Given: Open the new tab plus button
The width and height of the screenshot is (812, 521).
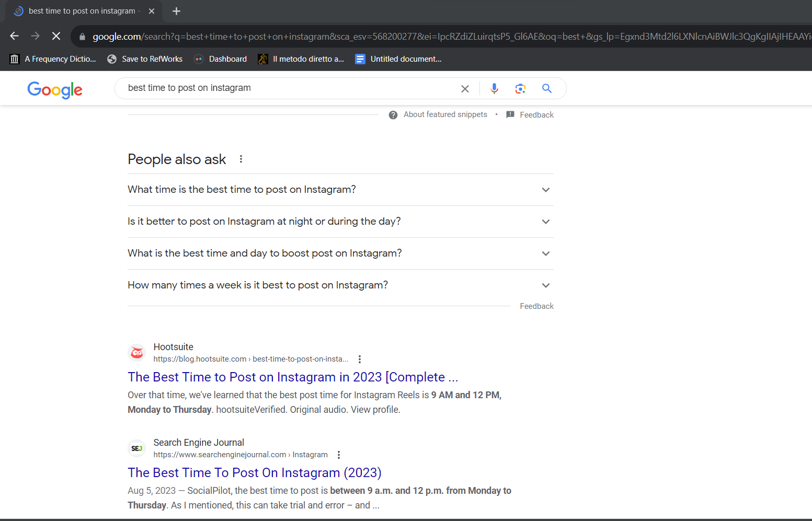Looking at the screenshot, I should (x=176, y=11).
